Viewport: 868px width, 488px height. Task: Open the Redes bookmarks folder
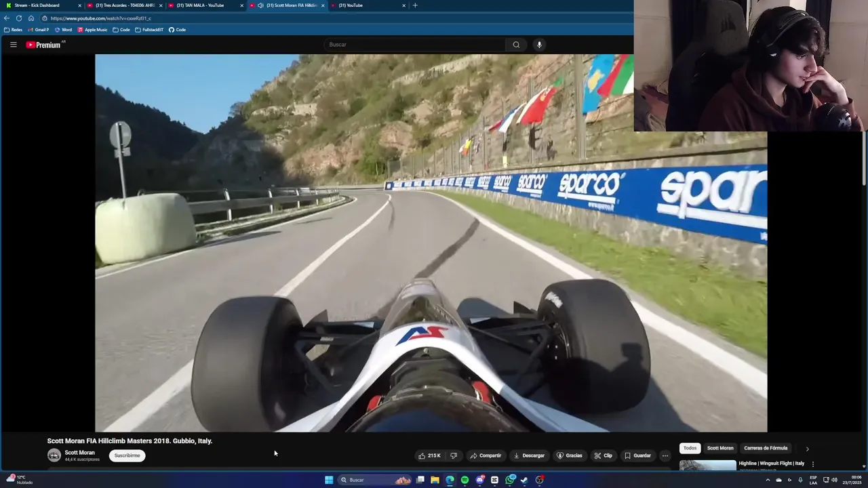point(14,30)
